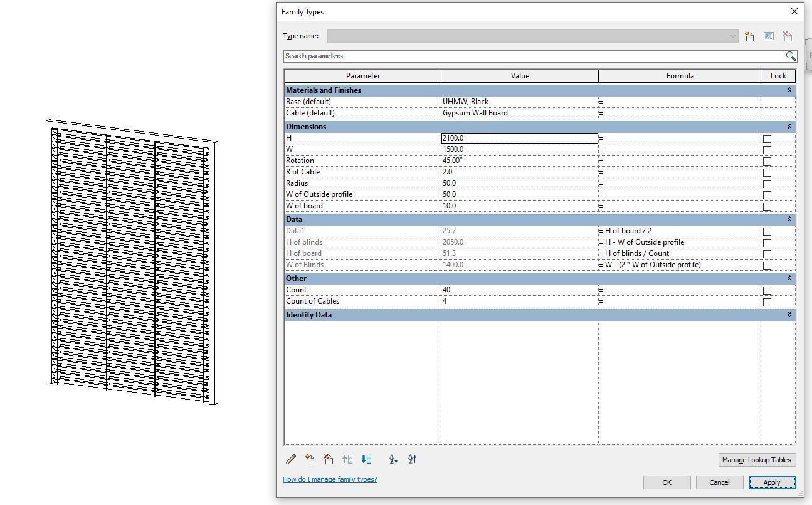The height and width of the screenshot is (505, 812).
Task: Click the Apply button
Action: (x=772, y=482)
